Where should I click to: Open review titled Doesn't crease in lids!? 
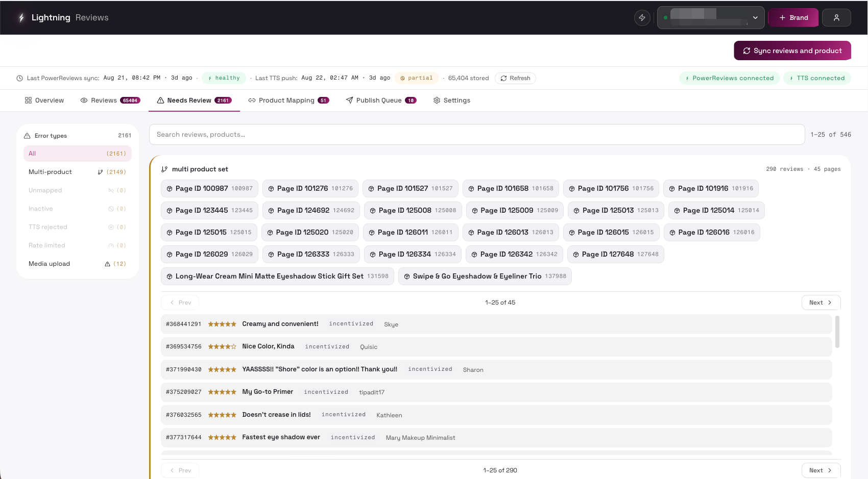[496, 415]
